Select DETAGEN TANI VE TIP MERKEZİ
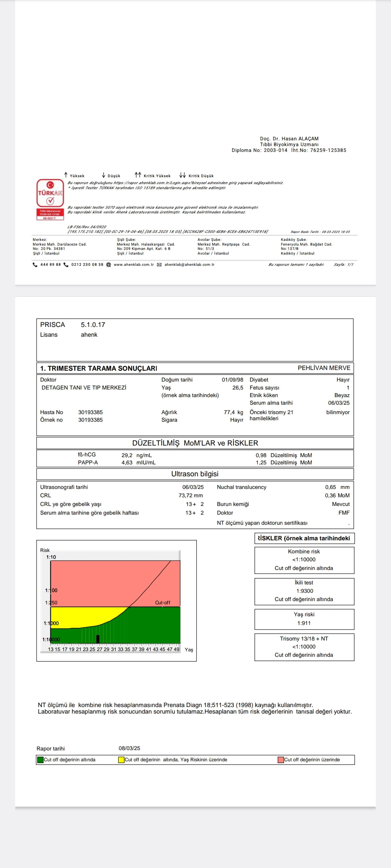The image size is (391, 868). [x=84, y=388]
